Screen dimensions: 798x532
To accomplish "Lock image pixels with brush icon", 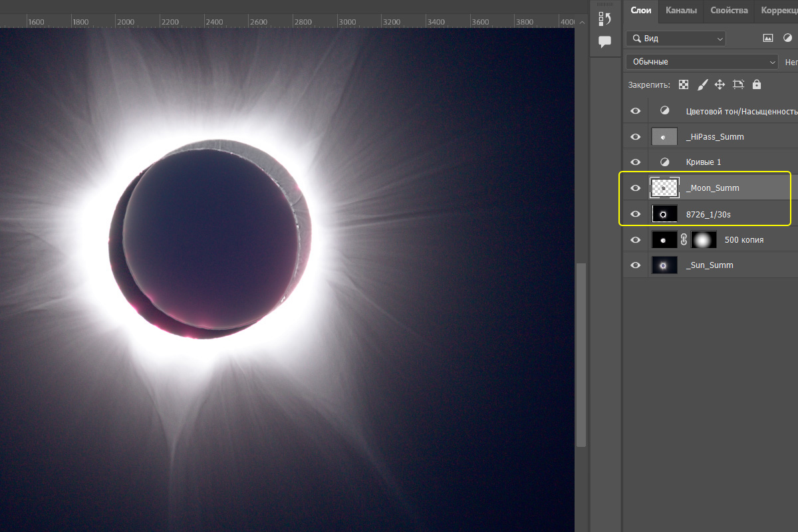I will 702,84.
